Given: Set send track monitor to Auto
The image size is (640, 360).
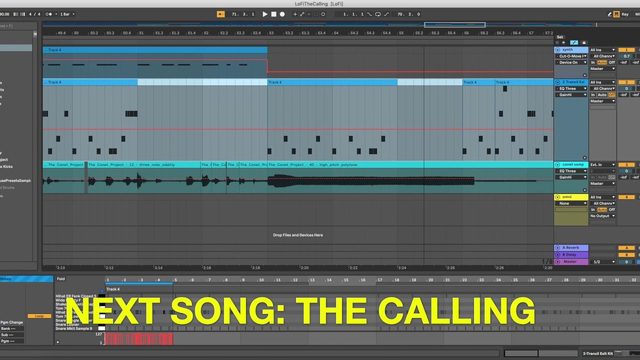Looking at the screenshot, I should tap(602, 210).
